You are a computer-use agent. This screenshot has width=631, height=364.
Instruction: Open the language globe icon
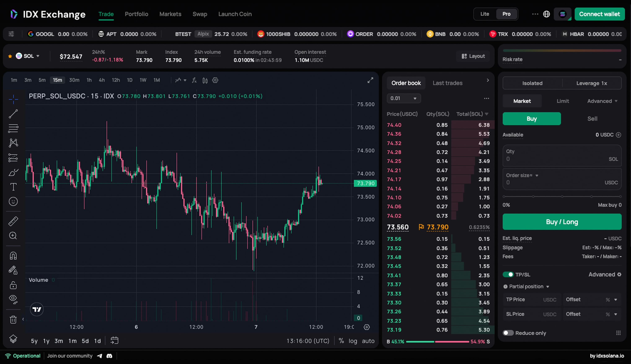point(547,14)
